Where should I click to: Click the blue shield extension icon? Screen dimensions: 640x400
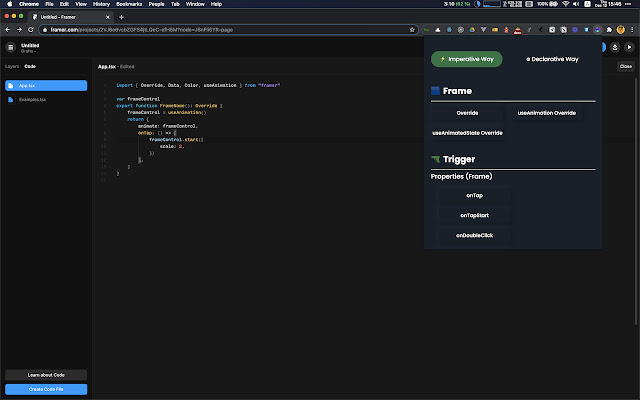(586, 29)
